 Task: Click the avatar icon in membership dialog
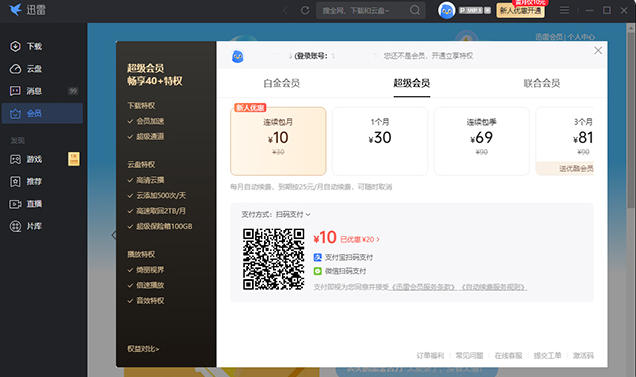pyautogui.click(x=238, y=56)
